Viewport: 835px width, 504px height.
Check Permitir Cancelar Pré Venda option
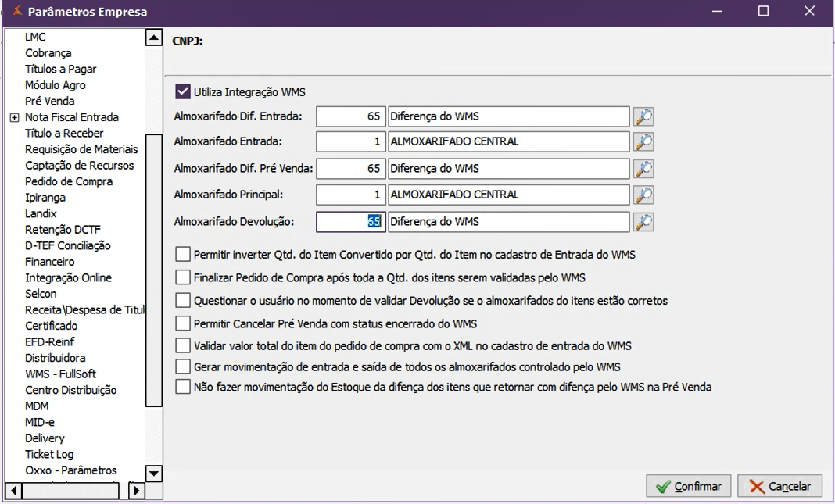click(x=183, y=323)
